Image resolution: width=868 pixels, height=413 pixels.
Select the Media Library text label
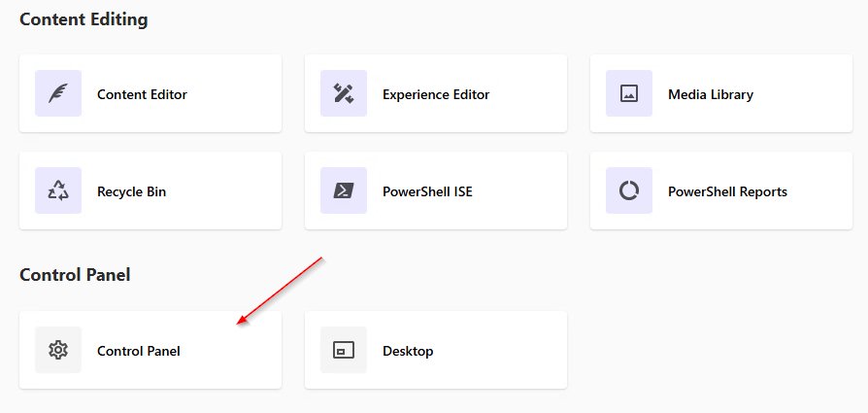[x=711, y=95]
